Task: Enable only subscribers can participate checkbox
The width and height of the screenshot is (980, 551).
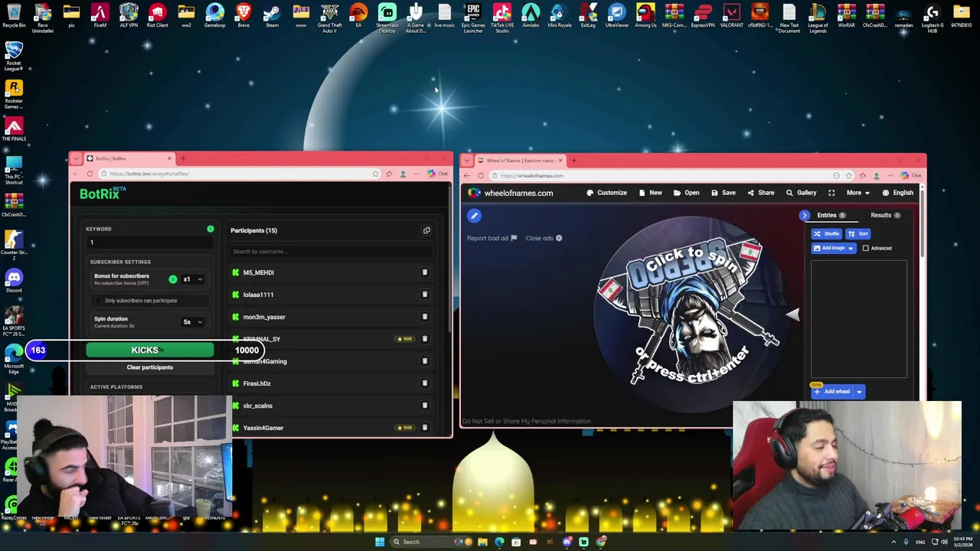Action: pos(98,301)
